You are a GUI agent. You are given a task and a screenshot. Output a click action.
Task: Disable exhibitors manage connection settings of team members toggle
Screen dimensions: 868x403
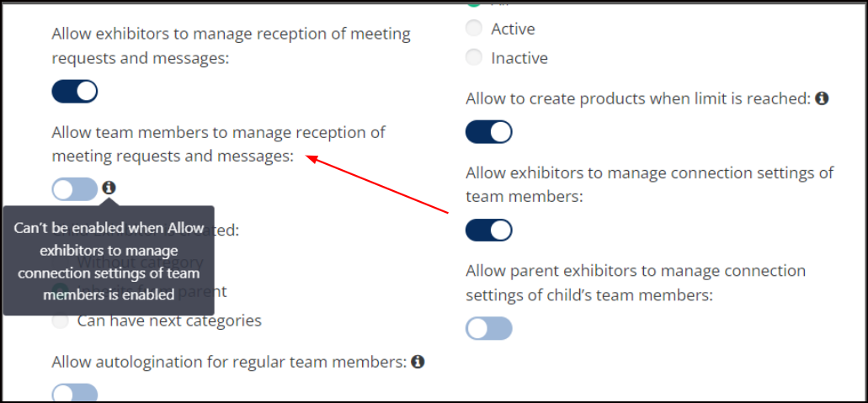click(489, 230)
